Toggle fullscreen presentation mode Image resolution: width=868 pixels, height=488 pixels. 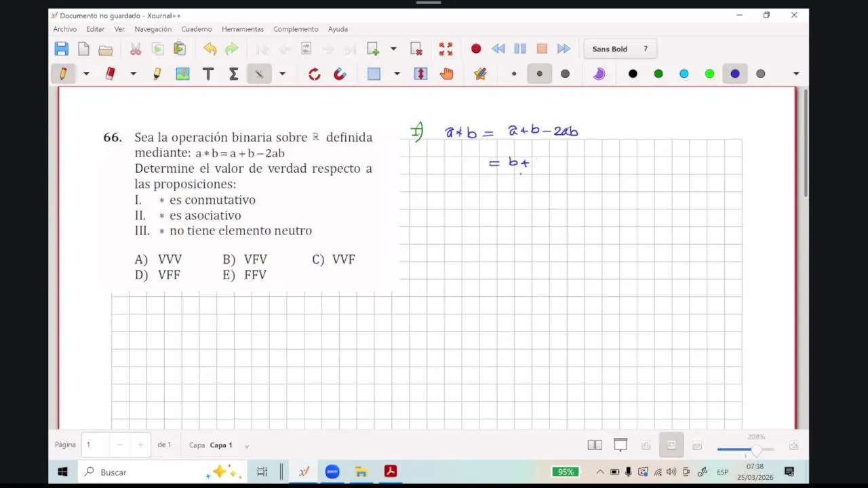coord(446,49)
